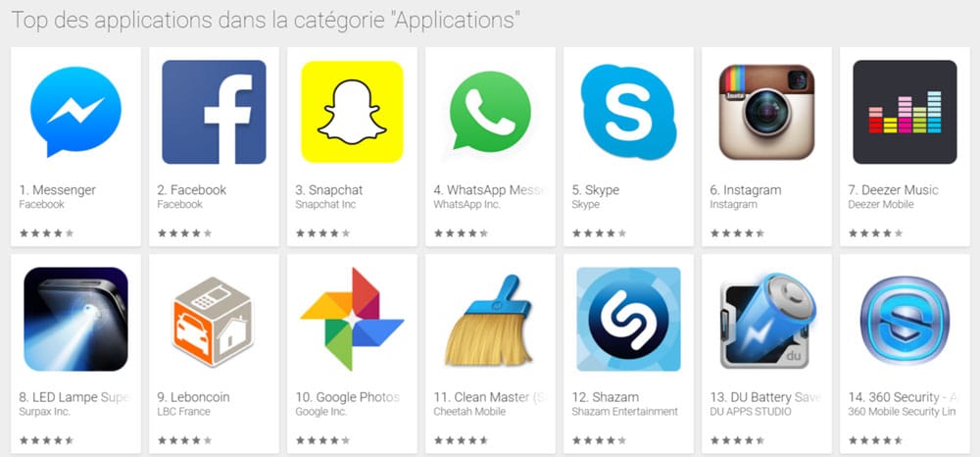Select the Deezer Music icon
This screenshot has height=457, width=980.
(x=905, y=112)
